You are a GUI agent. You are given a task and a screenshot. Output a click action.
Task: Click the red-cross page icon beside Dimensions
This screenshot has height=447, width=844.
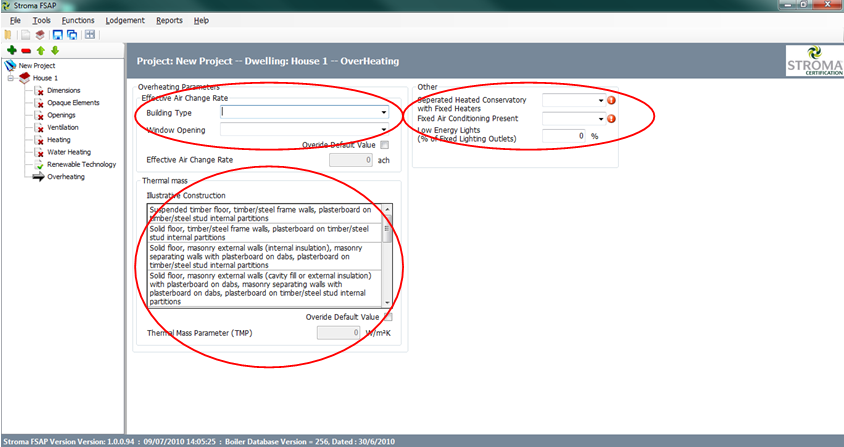coord(38,90)
